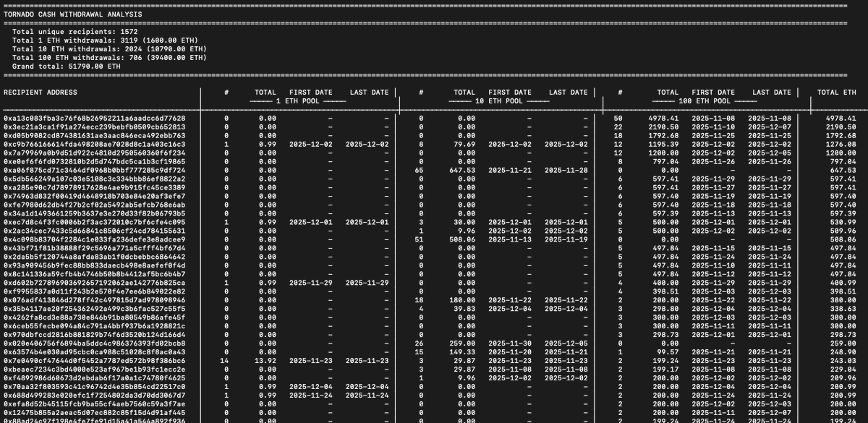Click address starting with 0x63574b4e030ad95c
The height and width of the screenshot is (423, 868).
tap(95, 353)
